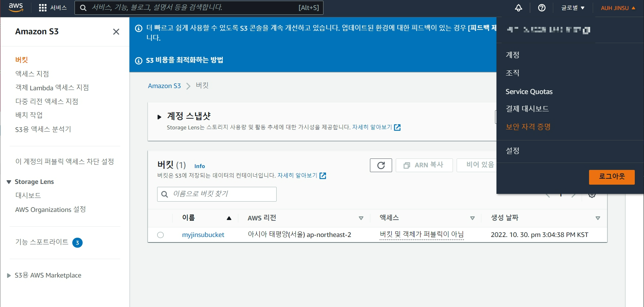The height and width of the screenshot is (307, 644).
Task: Click the external link icon after bucket description
Action: pyautogui.click(x=323, y=176)
